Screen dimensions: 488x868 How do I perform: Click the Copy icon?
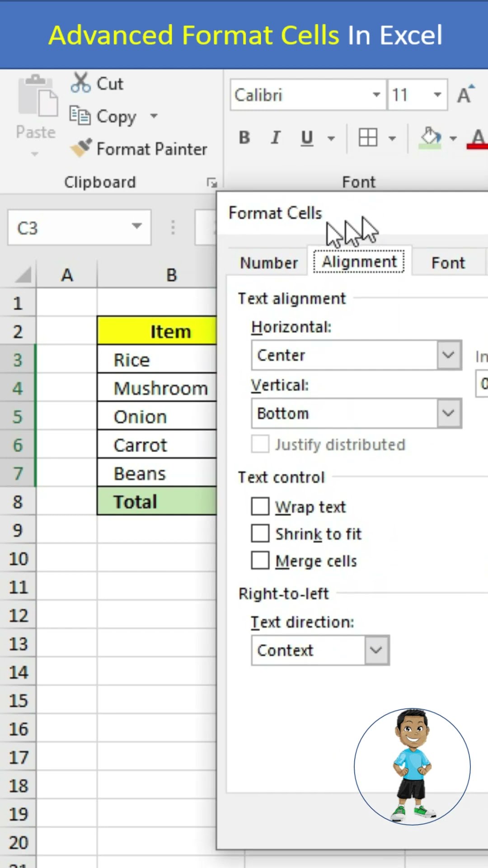80,116
